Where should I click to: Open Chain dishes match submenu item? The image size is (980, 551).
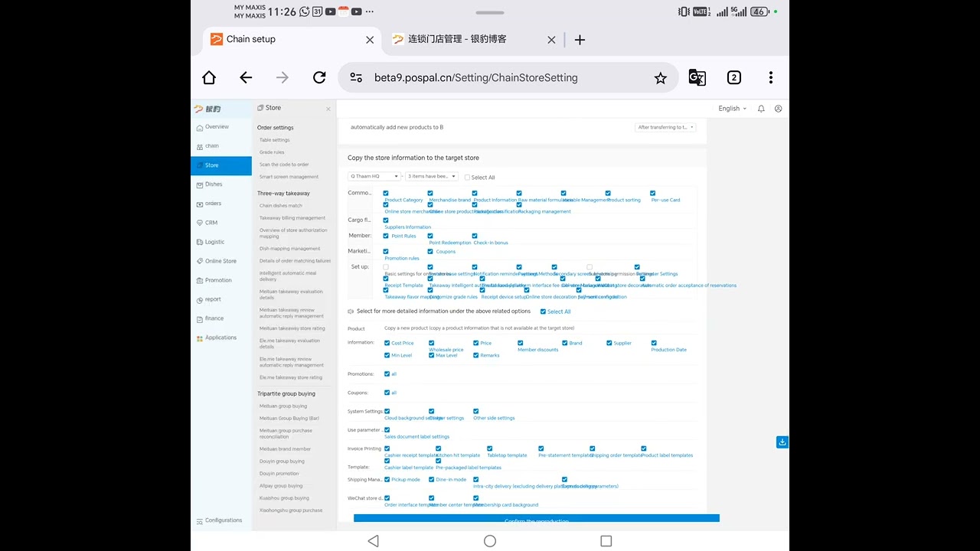(x=280, y=206)
